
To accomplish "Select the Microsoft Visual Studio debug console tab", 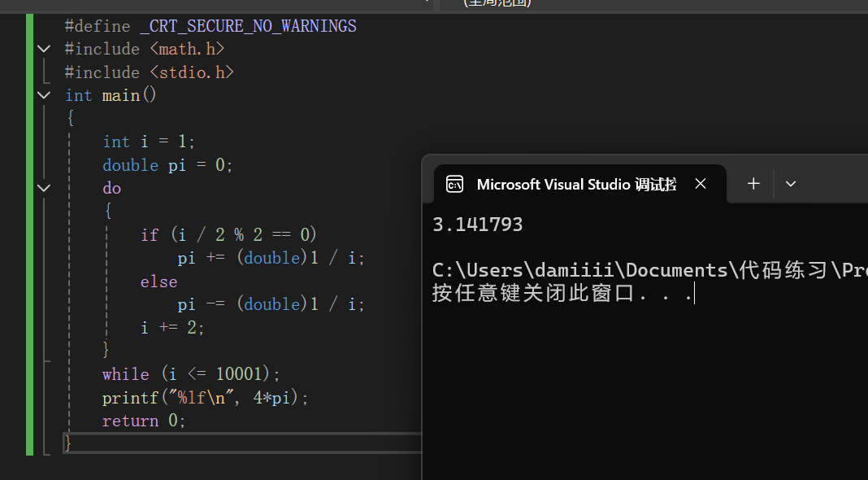I will click(x=579, y=184).
